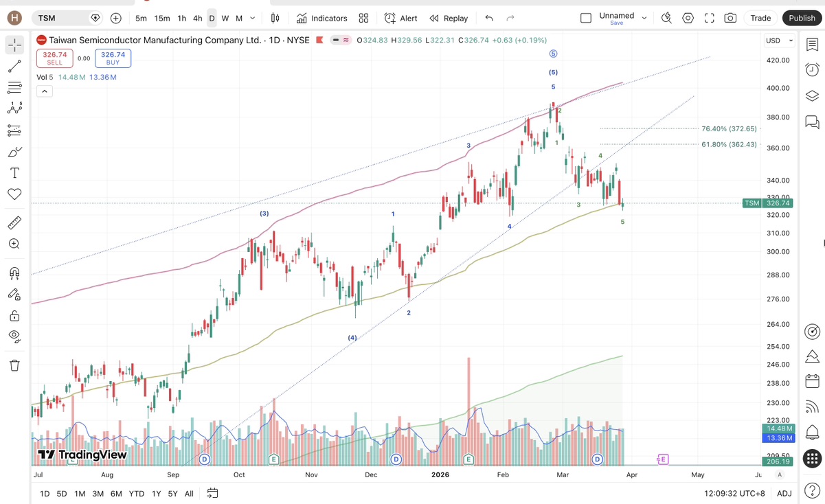Click the red SELL price button
This screenshot has width=825, height=504.
pyautogui.click(x=54, y=58)
